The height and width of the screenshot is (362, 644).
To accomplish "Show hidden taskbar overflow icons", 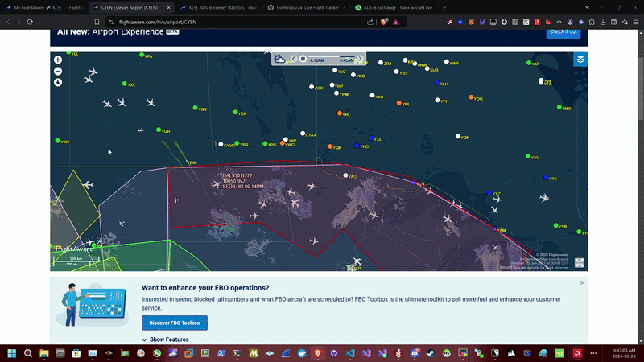I will (x=593, y=353).
